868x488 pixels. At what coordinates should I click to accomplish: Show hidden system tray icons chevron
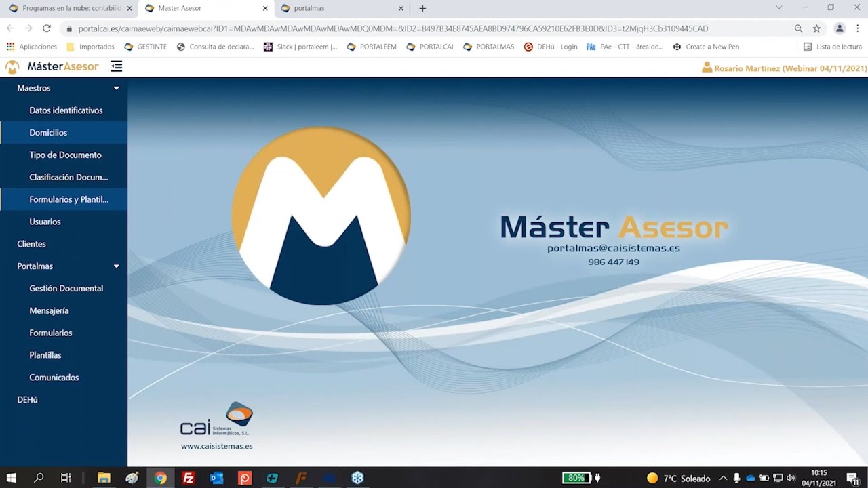click(x=723, y=479)
